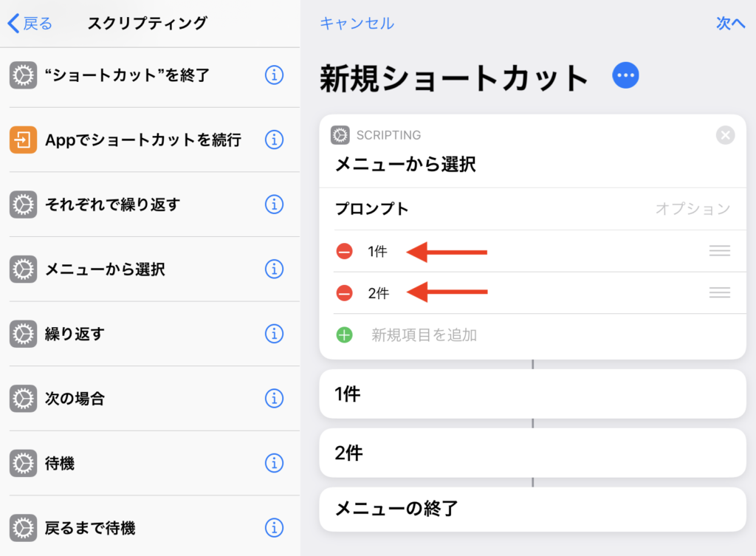
Task: Remove the 1件 menu item
Action: tap(345, 251)
